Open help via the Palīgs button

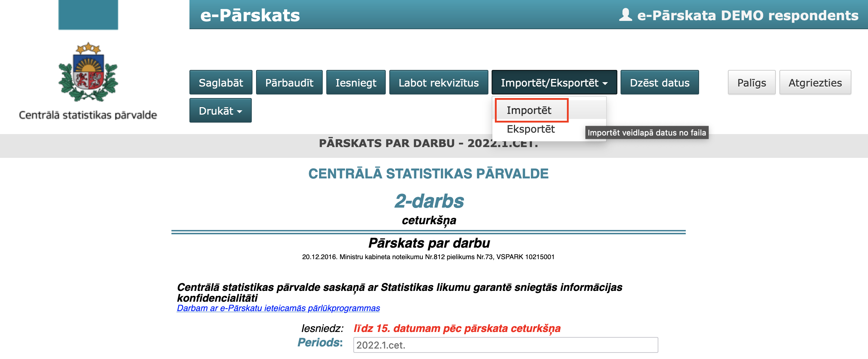click(751, 83)
